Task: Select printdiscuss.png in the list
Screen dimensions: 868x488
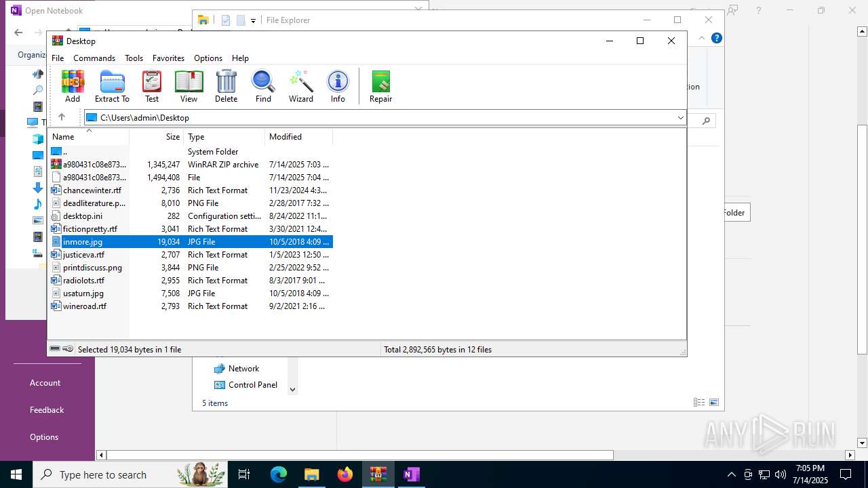Action: pyautogui.click(x=191, y=268)
